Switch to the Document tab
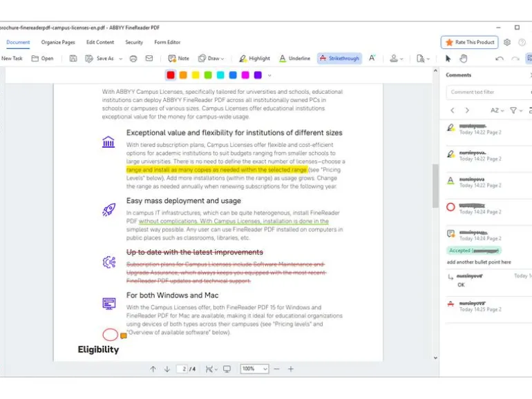Screen dimensions: 532x399 coord(18,42)
